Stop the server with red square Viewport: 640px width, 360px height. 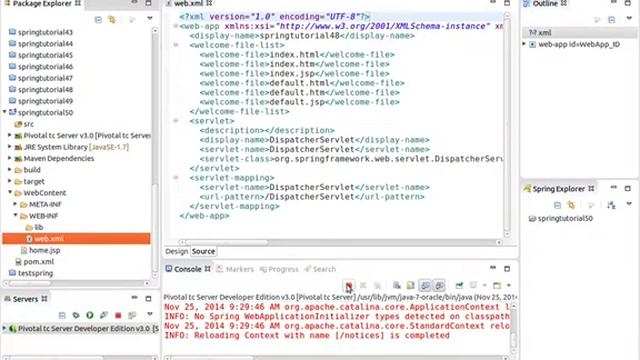coord(118,315)
